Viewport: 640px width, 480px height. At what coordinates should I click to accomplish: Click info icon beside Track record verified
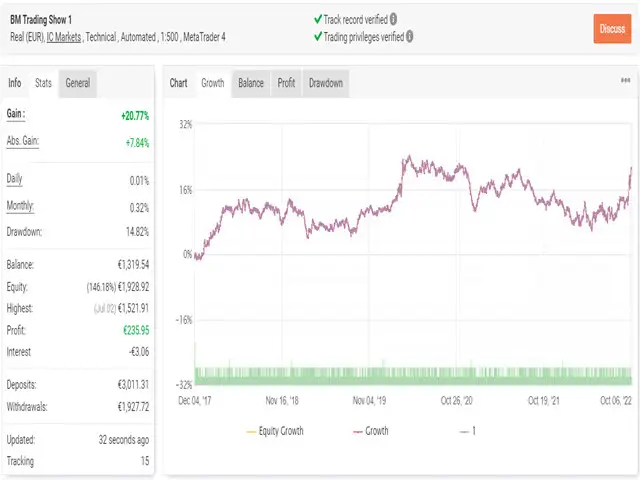pyautogui.click(x=393, y=18)
